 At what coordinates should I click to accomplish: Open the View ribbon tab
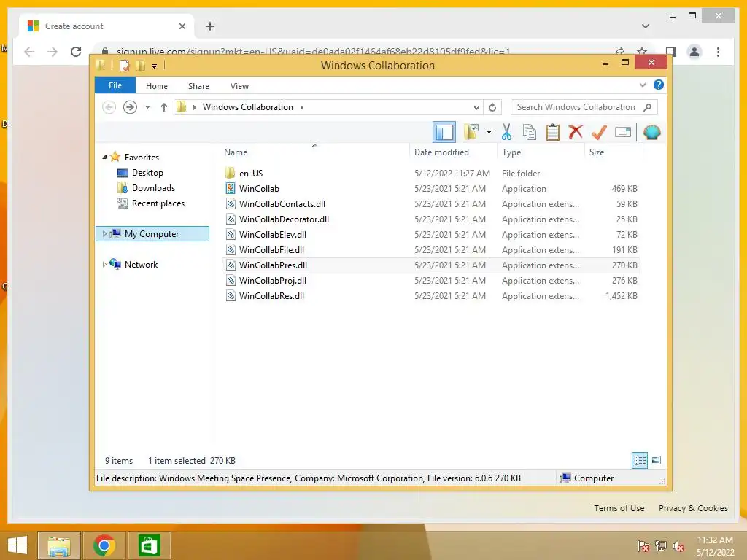tap(239, 86)
